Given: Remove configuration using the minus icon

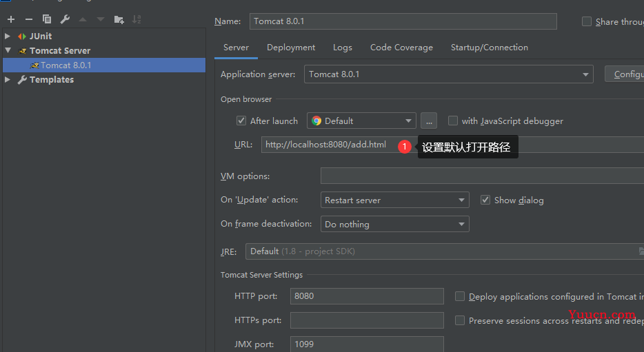Looking at the screenshot, I should click(29, 19).
